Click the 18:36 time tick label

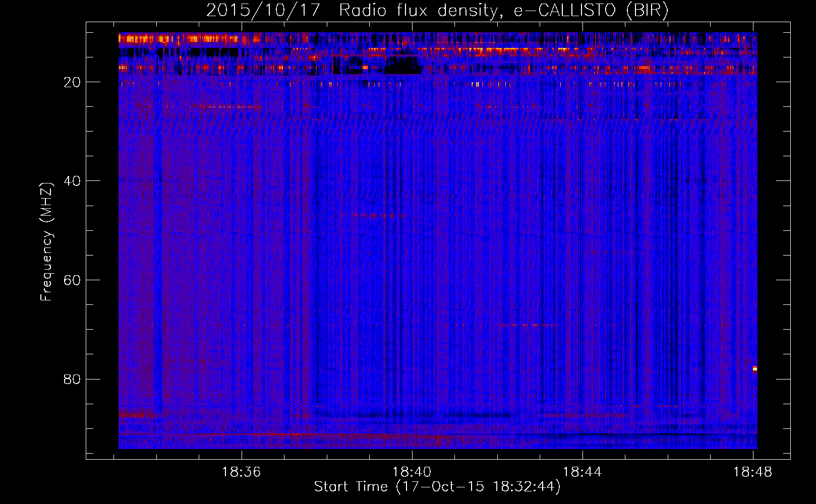pos(242,472)
